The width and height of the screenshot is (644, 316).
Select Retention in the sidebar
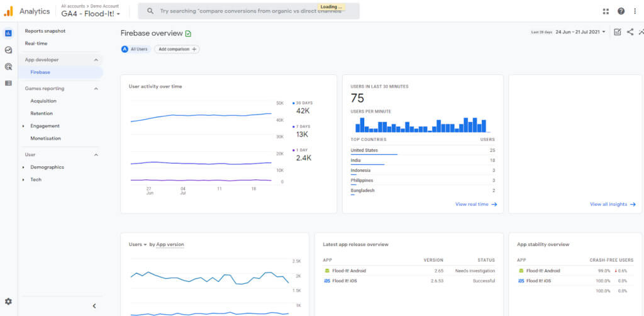pyautogui.click(x=42, y=113)
